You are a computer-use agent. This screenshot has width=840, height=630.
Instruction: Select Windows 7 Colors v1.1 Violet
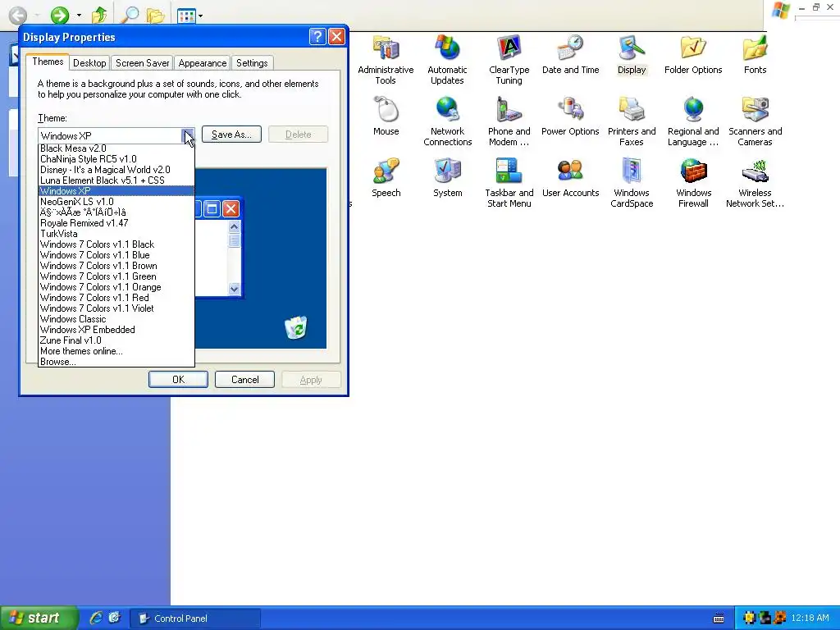tap(116, 308)
